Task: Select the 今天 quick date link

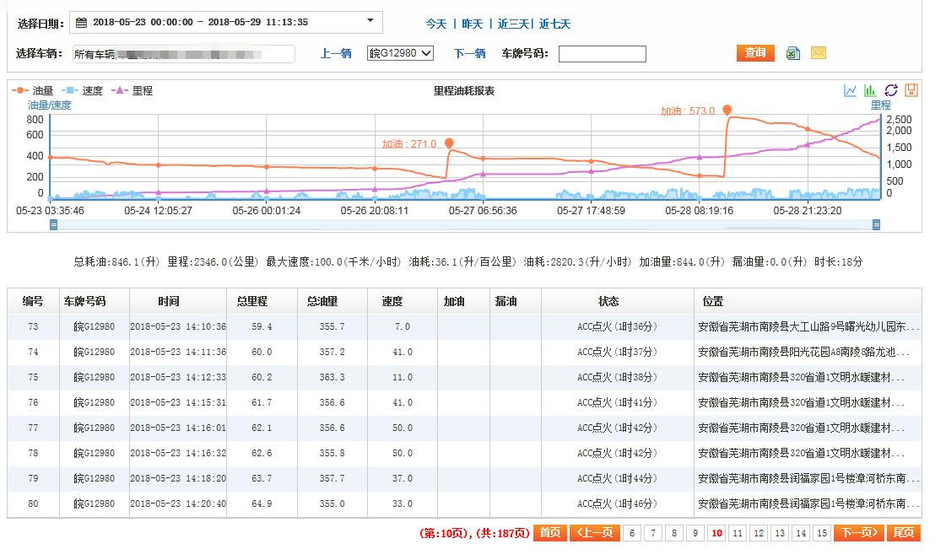Action: pos(436,24)
